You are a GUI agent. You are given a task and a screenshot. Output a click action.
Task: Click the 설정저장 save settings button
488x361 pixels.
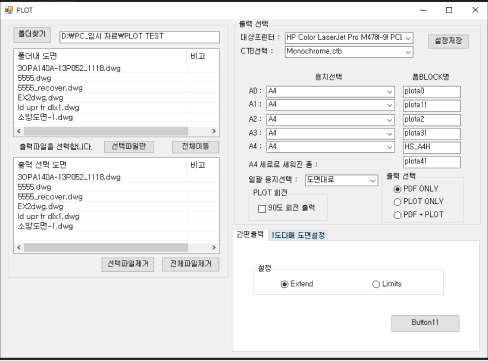(x=448, y=41)
